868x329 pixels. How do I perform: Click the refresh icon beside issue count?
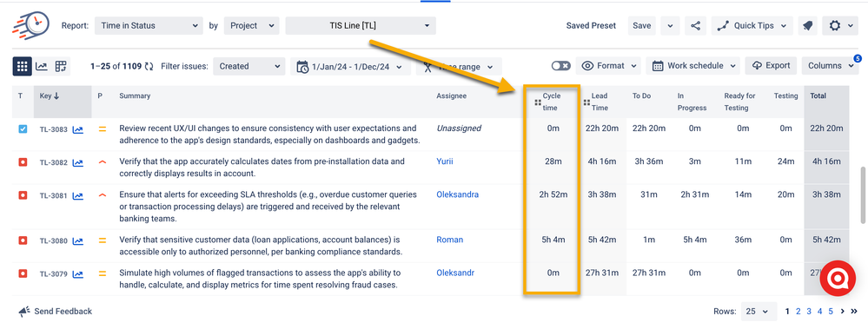coord(149,66)
